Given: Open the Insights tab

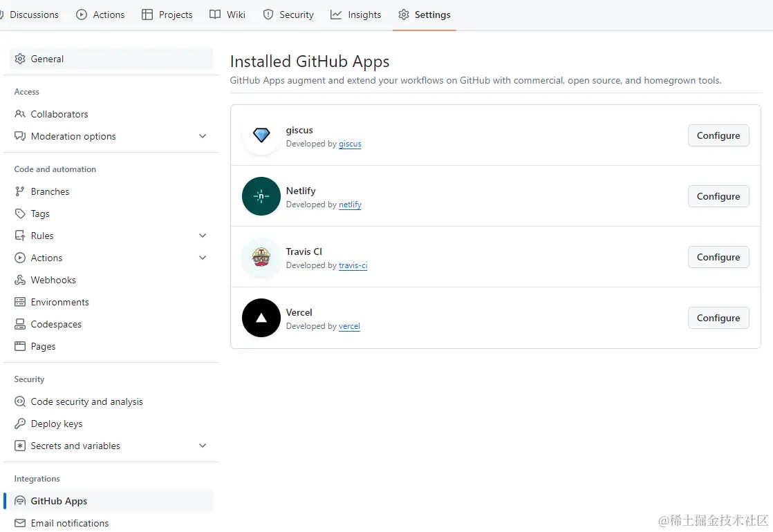Looking at the screenshot, I should 356,15.
